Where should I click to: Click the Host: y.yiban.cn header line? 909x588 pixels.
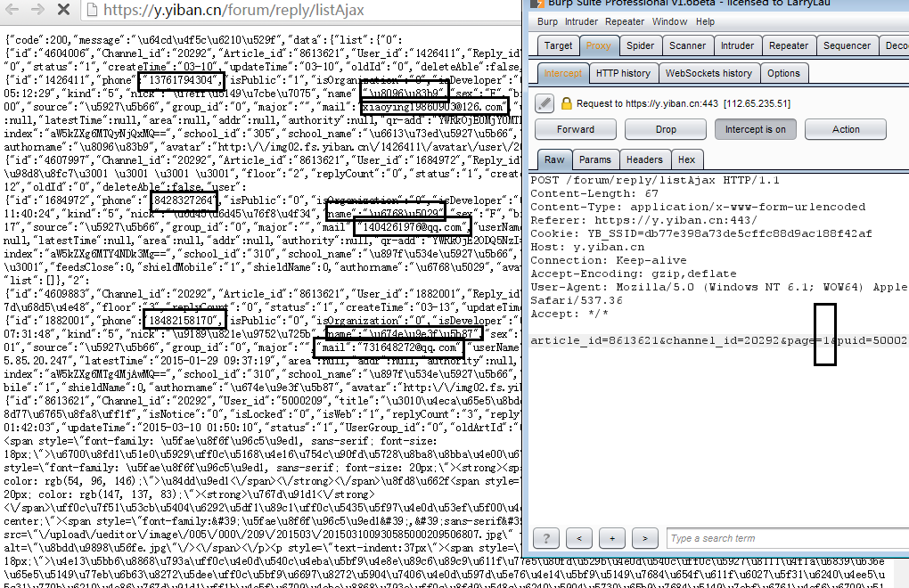(587, 247)
